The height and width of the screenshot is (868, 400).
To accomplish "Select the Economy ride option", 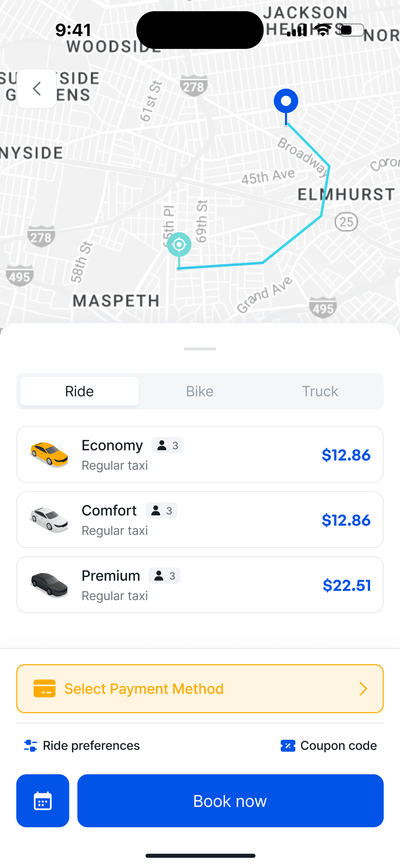I will pyautogui.click(x=200, y=454).
